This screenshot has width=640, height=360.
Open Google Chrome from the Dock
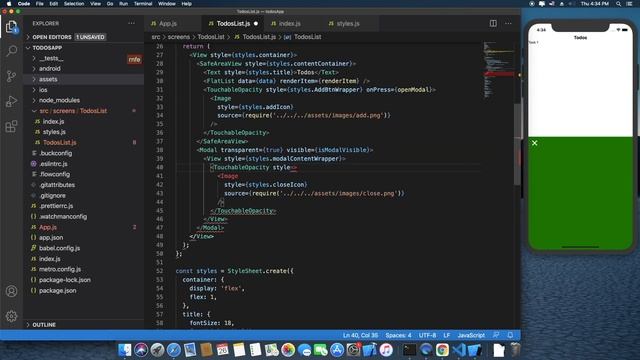pos(442,350)
